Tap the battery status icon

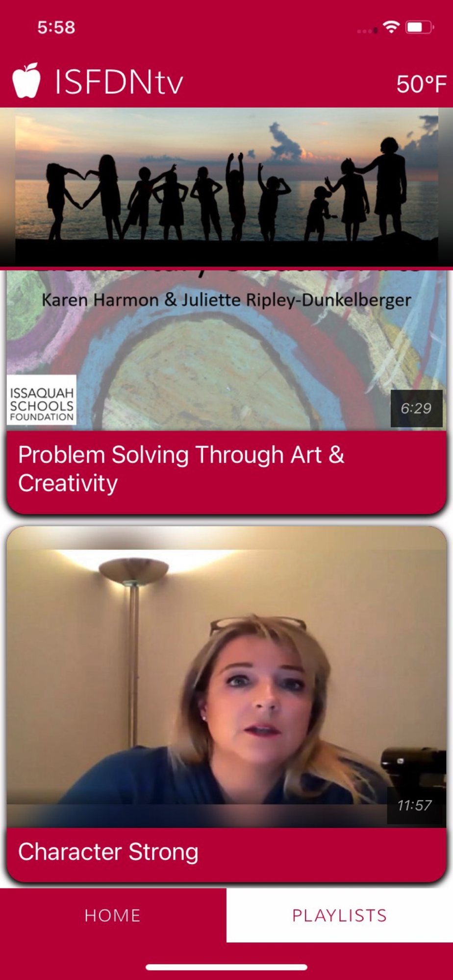point(420,27)
